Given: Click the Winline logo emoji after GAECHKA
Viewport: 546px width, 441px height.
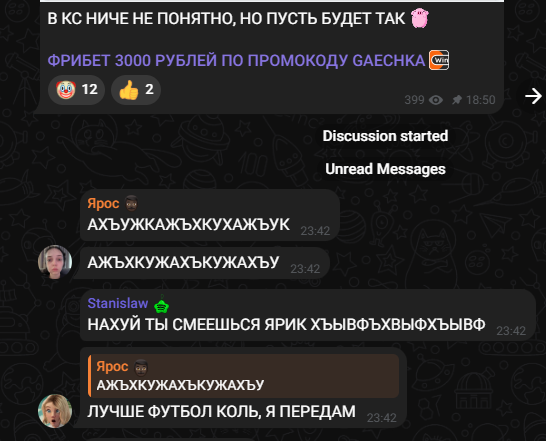Looking at the screenshot, I should click(439, 60).
